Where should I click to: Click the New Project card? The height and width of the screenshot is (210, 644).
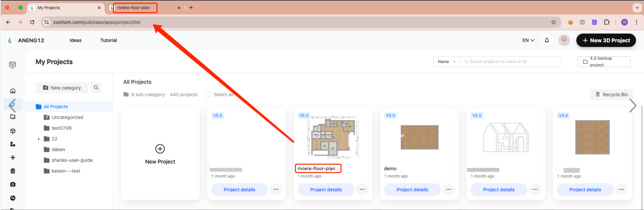[x=160, y=154]
